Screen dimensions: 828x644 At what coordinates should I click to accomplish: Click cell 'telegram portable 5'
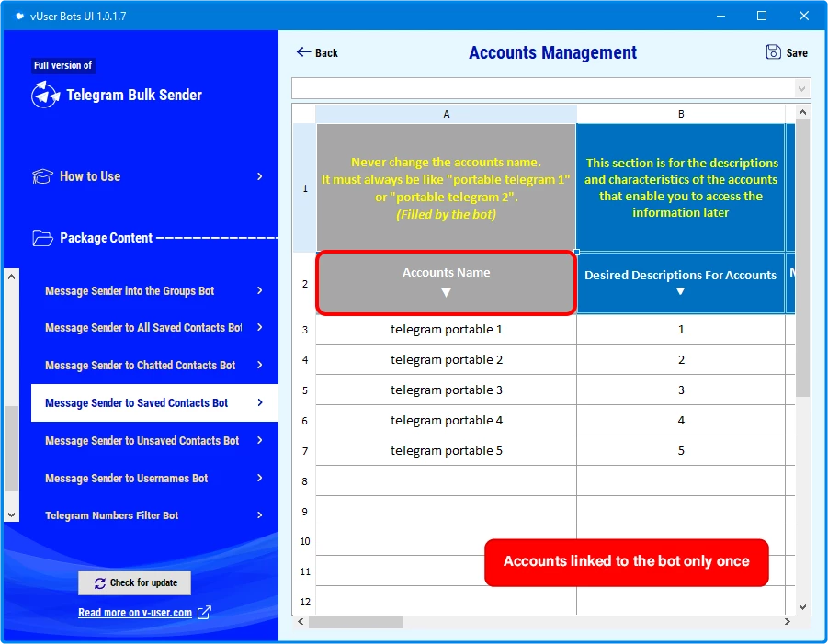447,451
